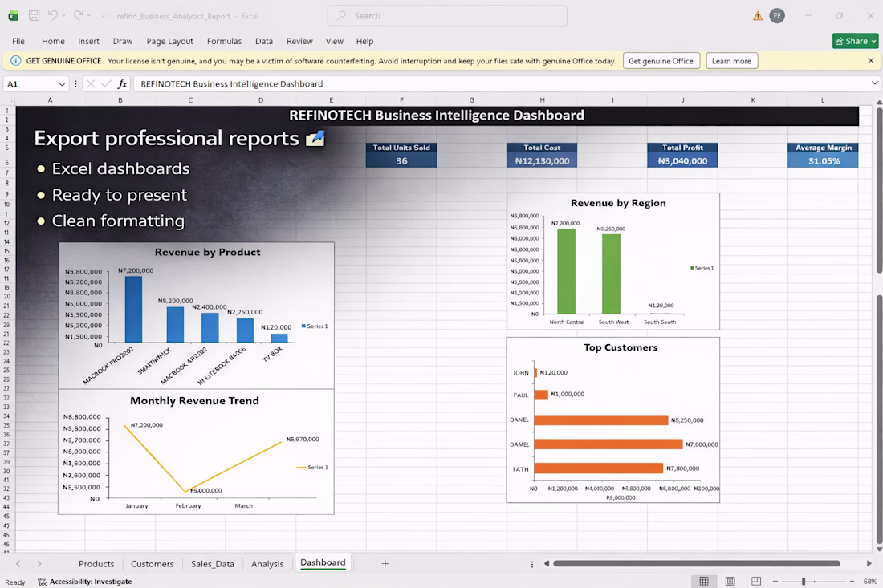Confirm entry with the checkmark icon
Screen dimensions: 883x588
(x=106, y=84)
